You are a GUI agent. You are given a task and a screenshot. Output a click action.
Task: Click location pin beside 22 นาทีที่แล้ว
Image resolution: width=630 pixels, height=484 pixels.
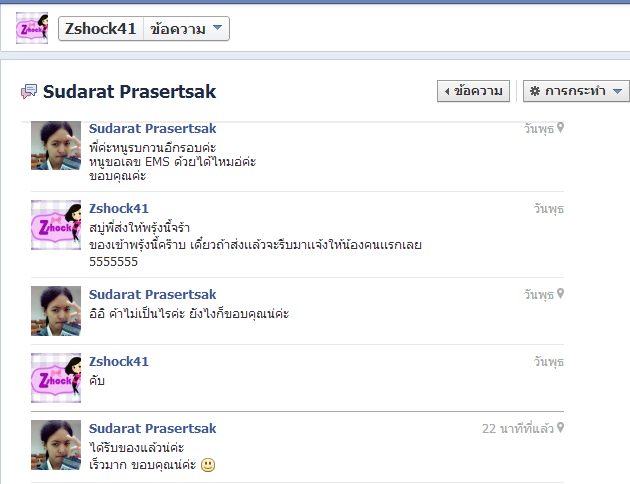[560, 428]
